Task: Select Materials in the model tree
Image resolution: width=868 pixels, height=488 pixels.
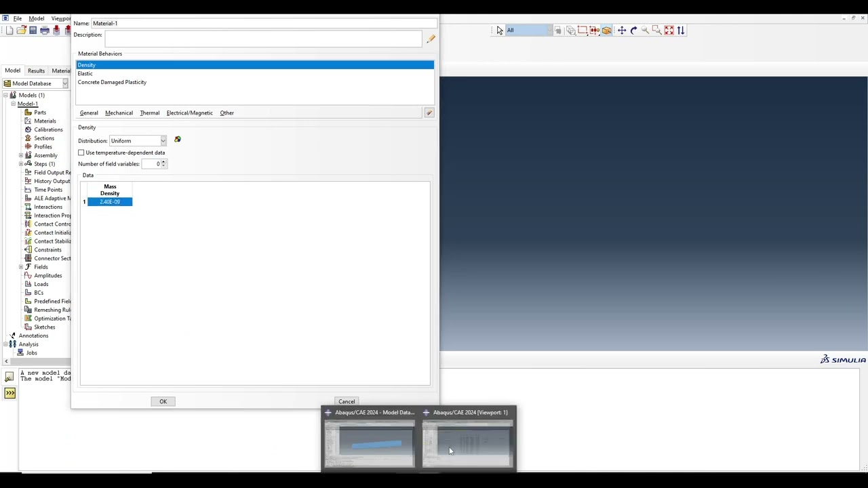Action: (x=45, y=121)
